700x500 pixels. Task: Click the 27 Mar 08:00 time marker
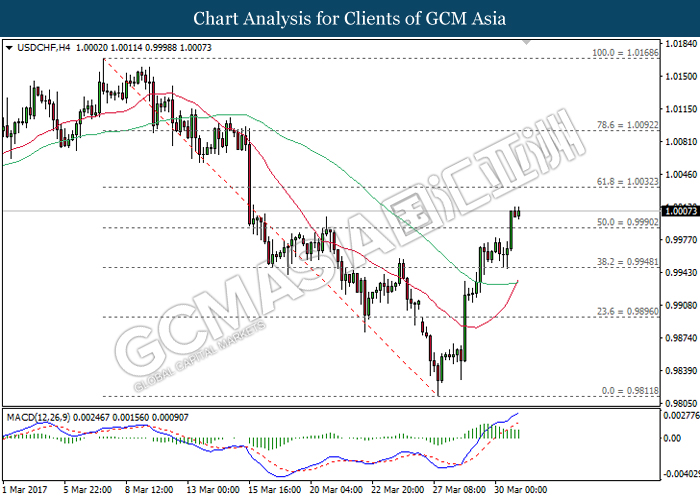[459, 490]
